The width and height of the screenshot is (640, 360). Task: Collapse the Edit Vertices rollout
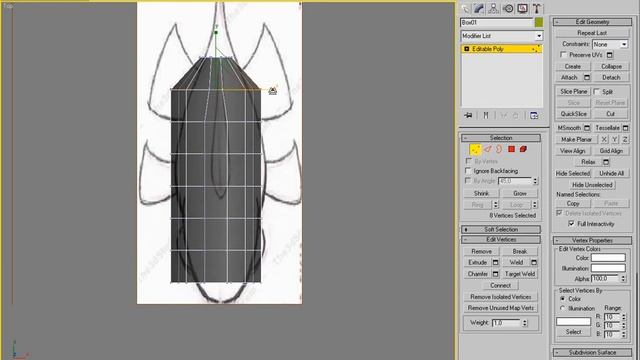click(x=501, y=240)
